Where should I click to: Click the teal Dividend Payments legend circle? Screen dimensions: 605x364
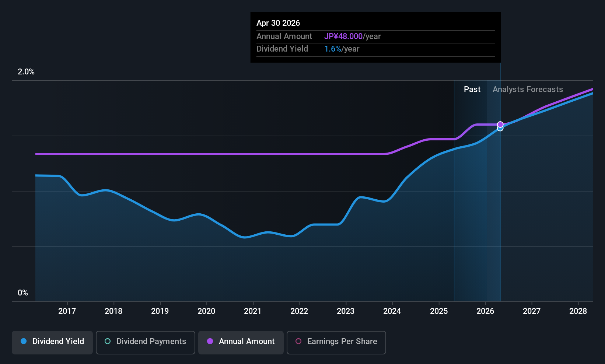click(108, 341)
